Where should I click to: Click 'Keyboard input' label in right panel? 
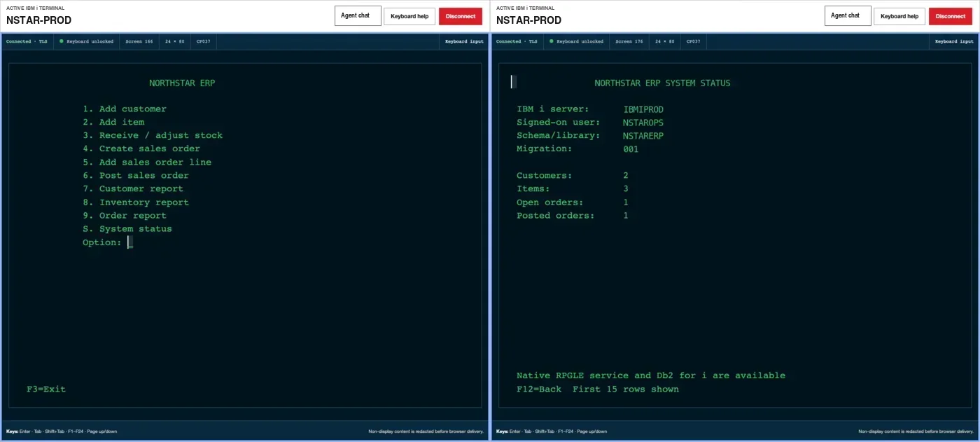point(954,41)
